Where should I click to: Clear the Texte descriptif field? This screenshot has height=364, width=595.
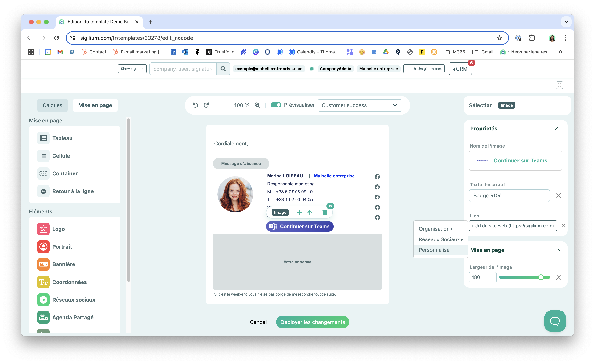coord(559,195)
